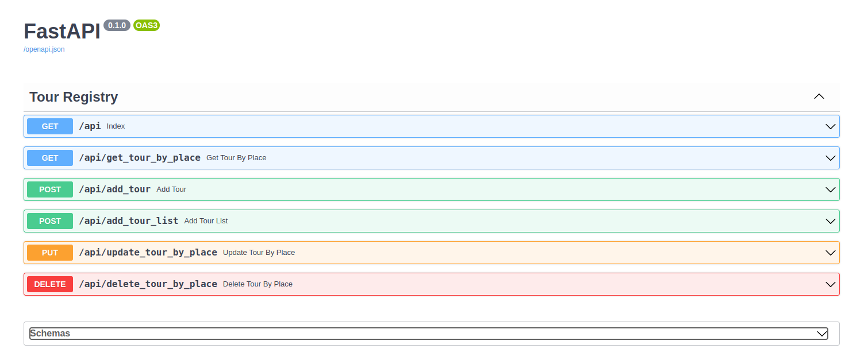Expand the Delete Tour By Place arrow

pos(830,284)
